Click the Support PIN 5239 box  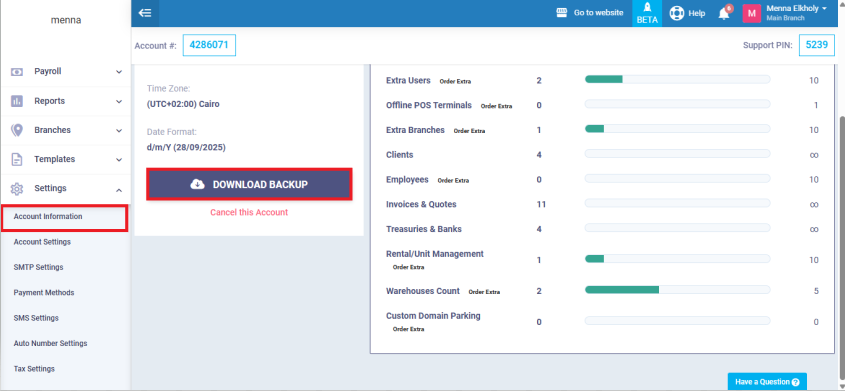tap(816, 45)
